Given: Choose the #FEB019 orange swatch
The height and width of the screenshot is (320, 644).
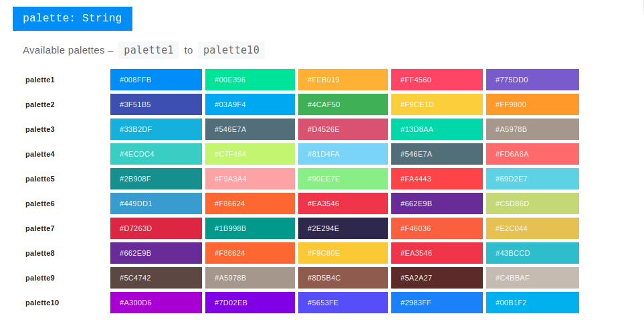Looking at the screenshot, I should coord(342,80).
